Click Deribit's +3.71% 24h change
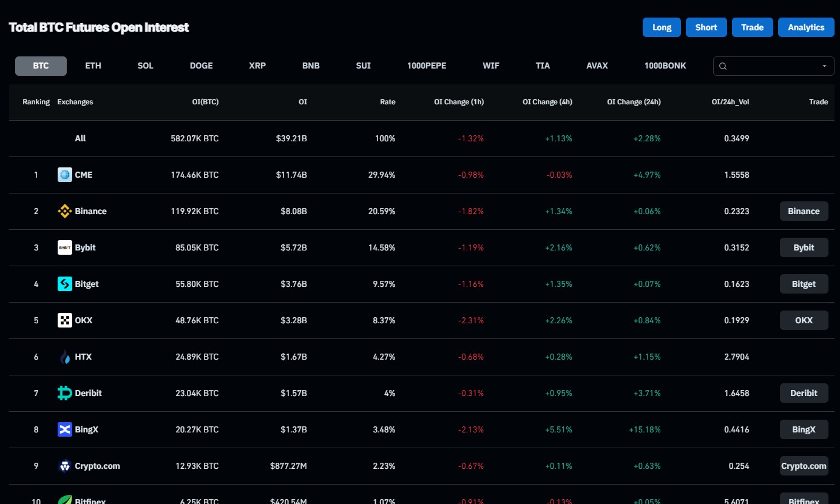Screen dimensions: 840x504 click(x=647, y=393)
